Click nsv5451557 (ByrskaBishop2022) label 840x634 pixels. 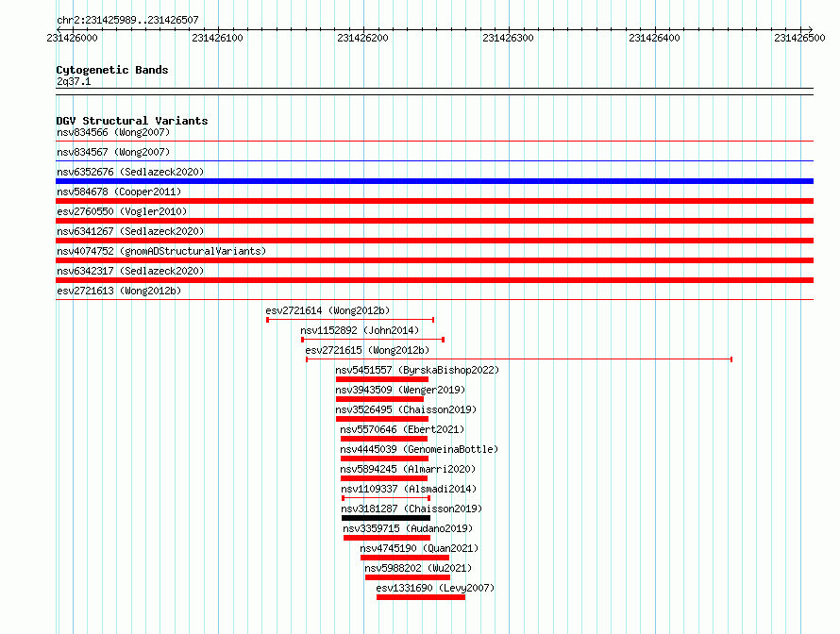[x=417, y=370]
